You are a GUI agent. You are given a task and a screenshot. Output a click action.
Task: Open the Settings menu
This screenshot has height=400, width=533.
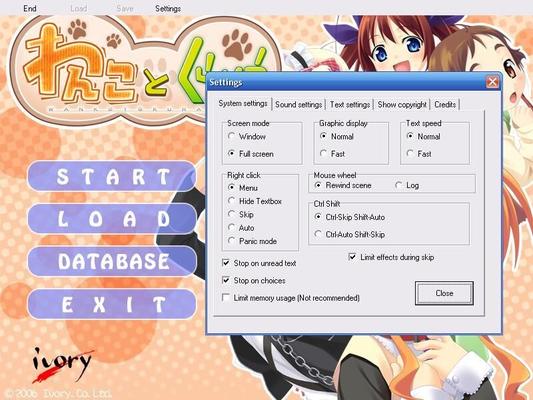(x=168, y=8)
